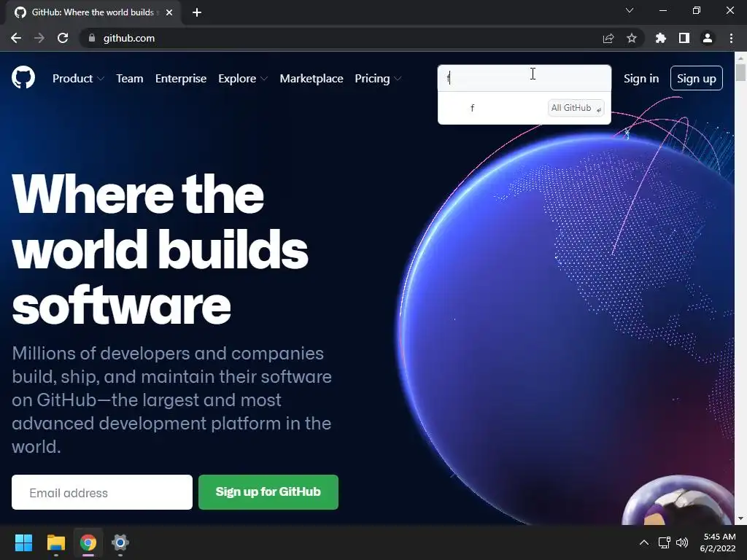Open File Explorer from taskbar
747x560 pixels.
coord(55,542)
